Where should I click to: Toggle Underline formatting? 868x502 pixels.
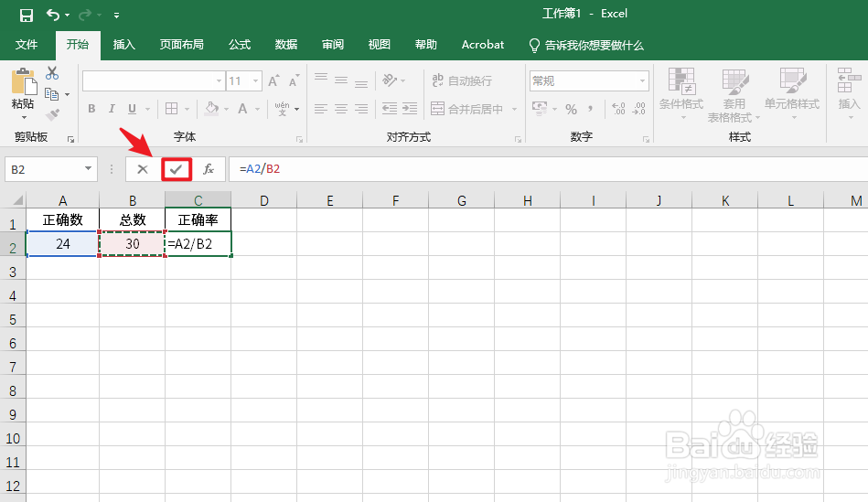(132, 109)
